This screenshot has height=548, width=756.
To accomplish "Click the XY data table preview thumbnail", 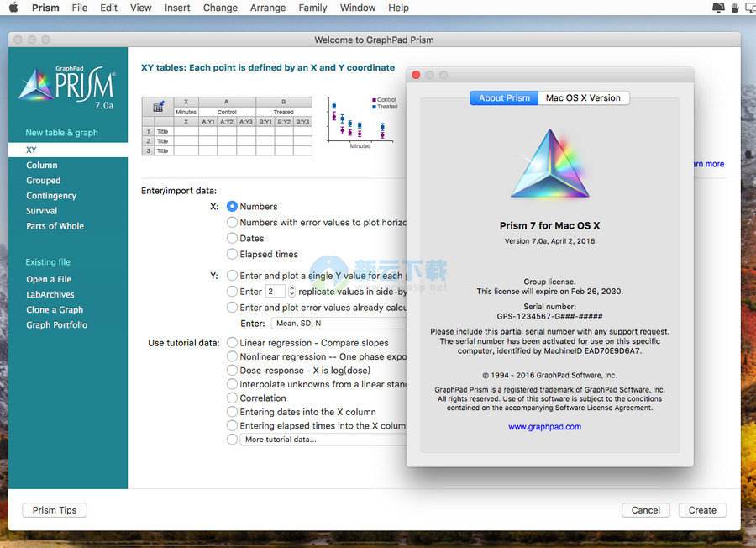I will (x=227, y=126).
